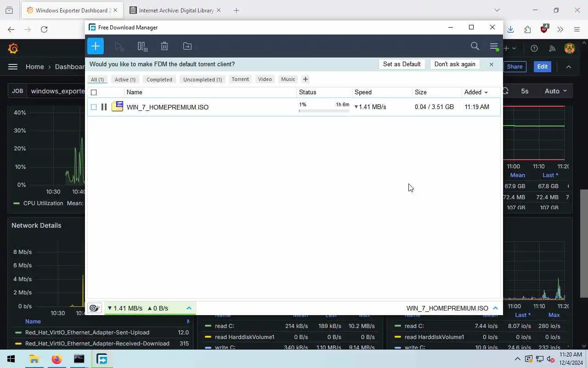The width and height of the screenshot is (588, 368).
Task: Open Grafana news feed icon
Action: 553,48
